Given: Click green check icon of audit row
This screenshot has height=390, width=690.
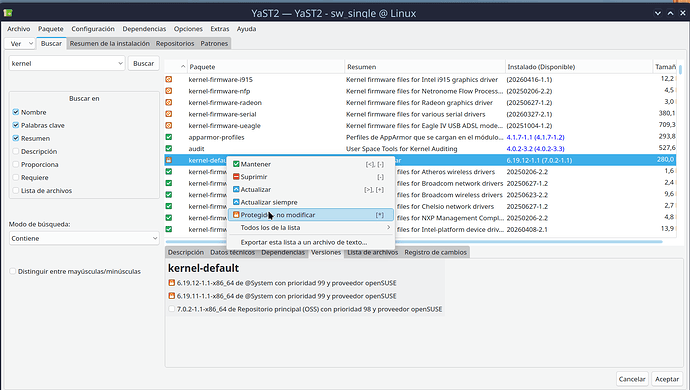Looking at the screenshot, I should (x=169, y=149).
